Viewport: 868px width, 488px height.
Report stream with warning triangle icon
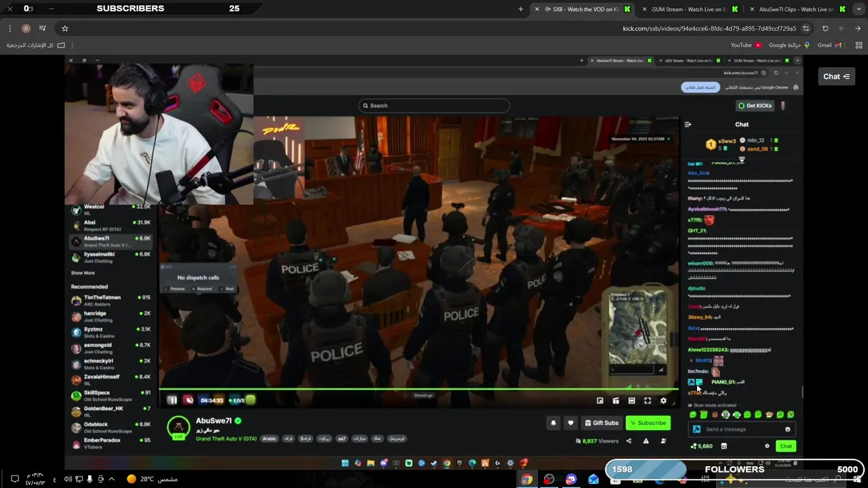pyautogui.click(x=646, y=441)
